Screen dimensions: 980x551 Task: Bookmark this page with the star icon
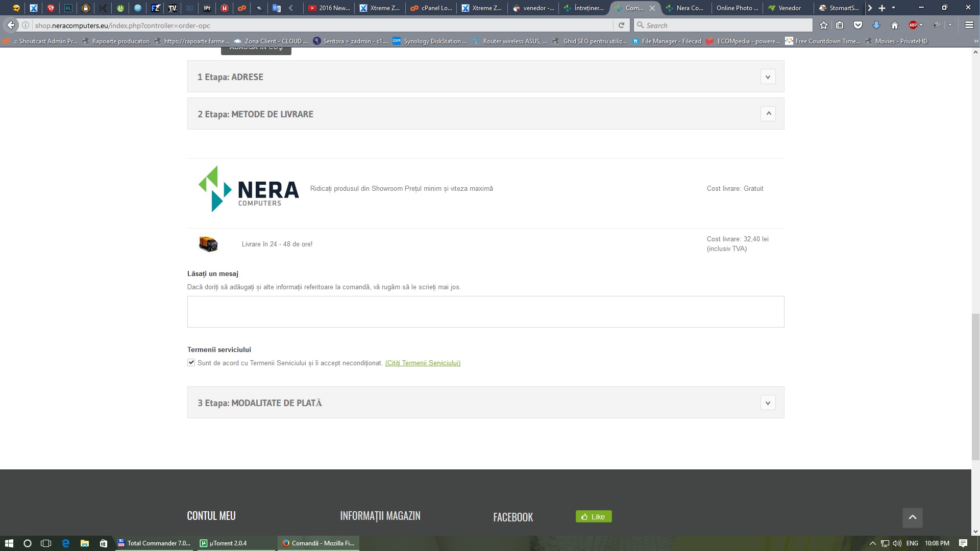pos(823,25)
